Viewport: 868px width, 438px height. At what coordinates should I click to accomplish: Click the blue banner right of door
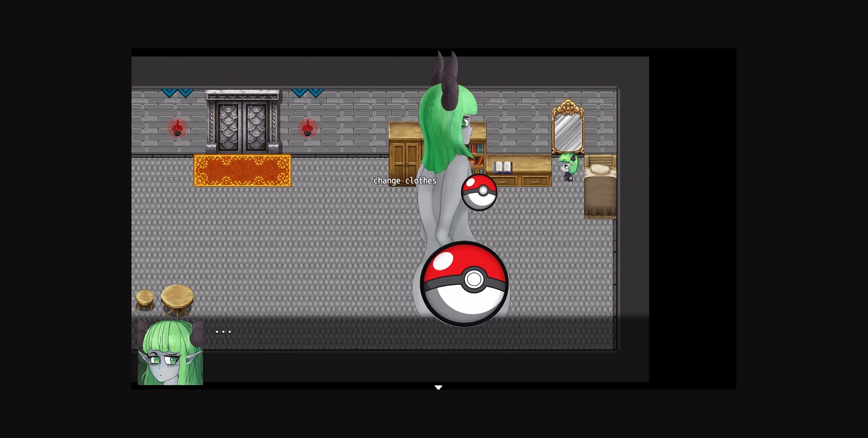pos(307,93)
